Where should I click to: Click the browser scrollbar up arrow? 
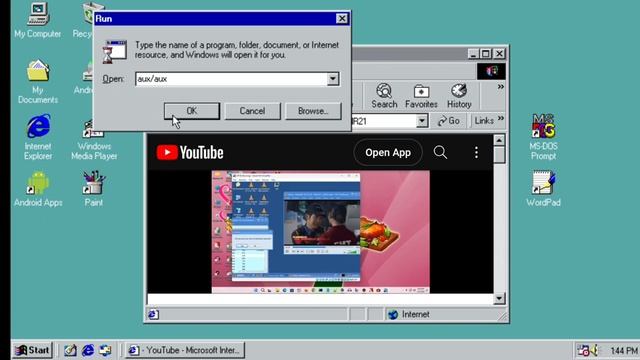click(499, 140)
